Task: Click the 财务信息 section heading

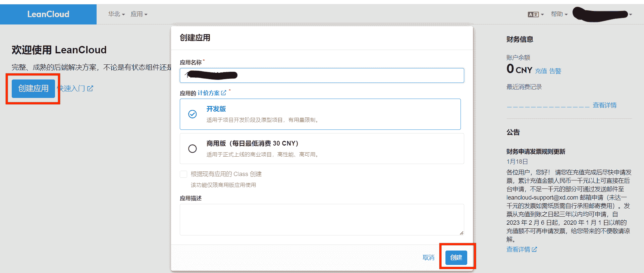Action: [x=520, y=39]
